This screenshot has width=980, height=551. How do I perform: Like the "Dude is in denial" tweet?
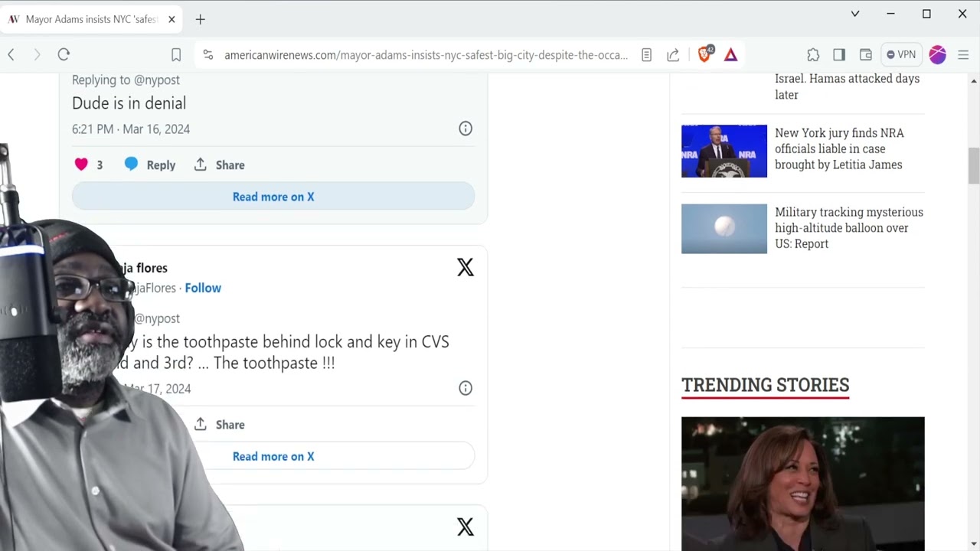point(81,165)
